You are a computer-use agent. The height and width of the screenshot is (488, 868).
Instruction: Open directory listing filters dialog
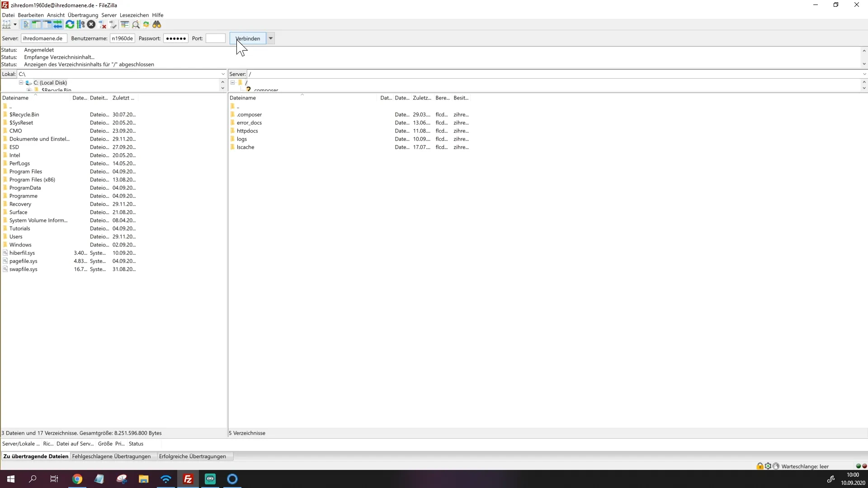pyautogui.click(x=125, y=24)
